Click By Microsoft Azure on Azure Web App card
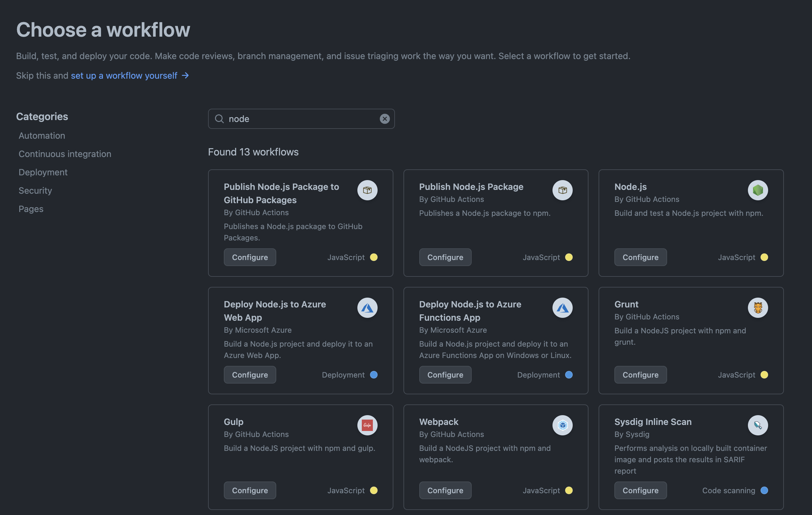This screenshot has width=812, height=515. coord(258,330)
